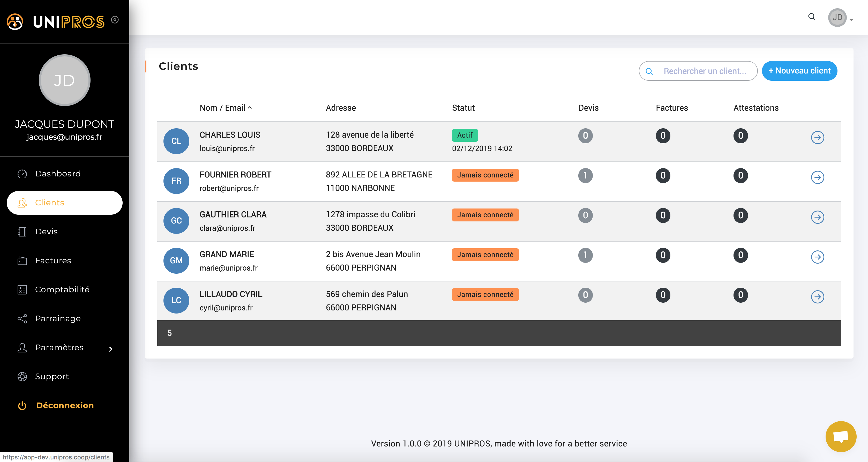Screen dimensions: 868x462
Task: Click Devis count badge for Charles Louis
Action: (x=585, y=136)
